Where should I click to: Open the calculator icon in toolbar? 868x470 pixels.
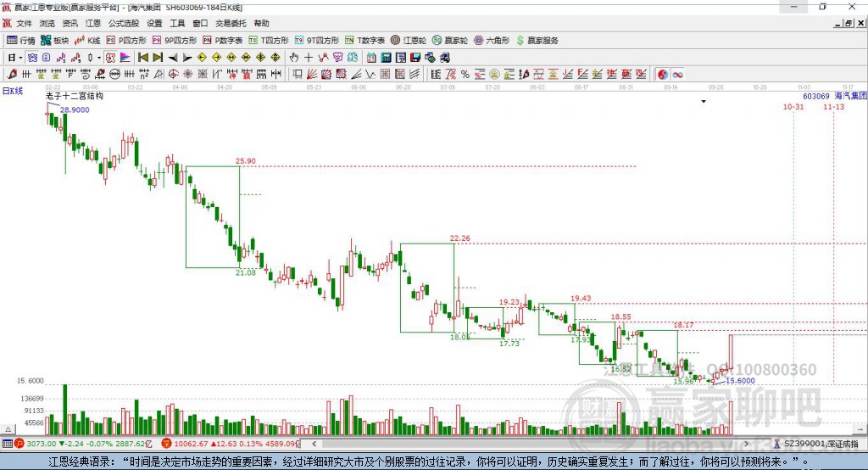[386, 58]
